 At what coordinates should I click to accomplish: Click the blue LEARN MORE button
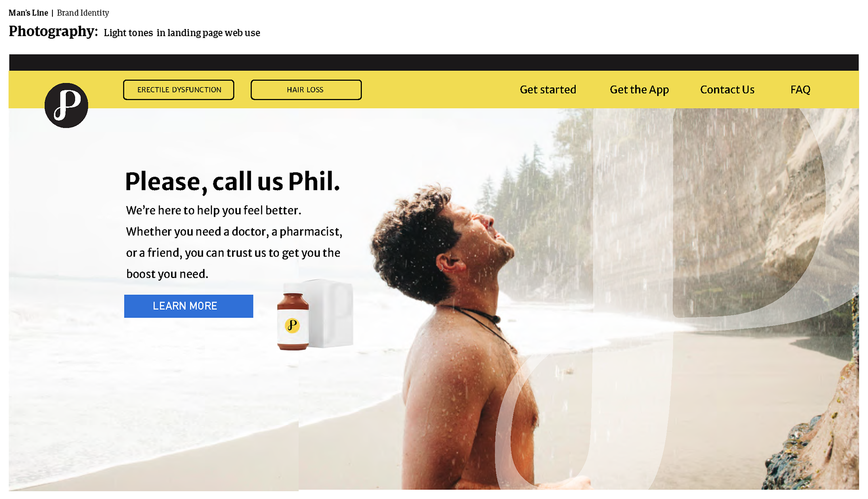[x=189, y=306]
